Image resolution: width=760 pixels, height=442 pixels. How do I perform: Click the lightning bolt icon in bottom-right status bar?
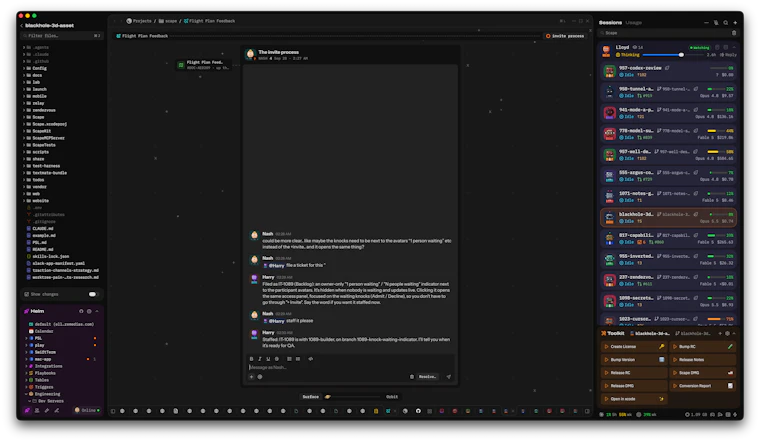pyautogui.click(x=735, y=414)
